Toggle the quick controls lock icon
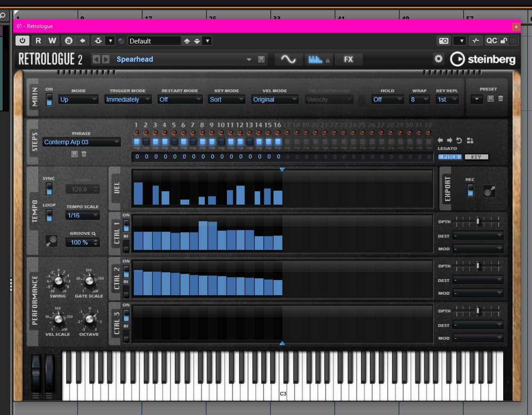This screenshot has width=532, height=415. (x=503, y=41)
